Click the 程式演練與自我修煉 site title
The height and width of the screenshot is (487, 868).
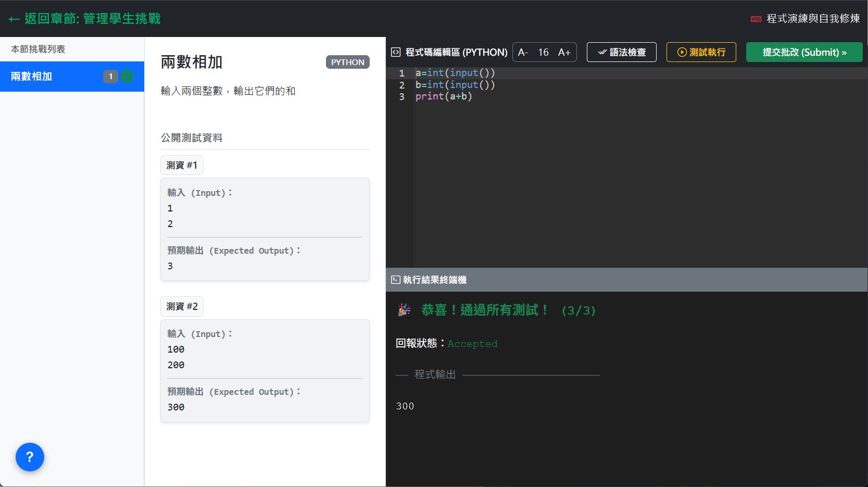tap(813, 19)
